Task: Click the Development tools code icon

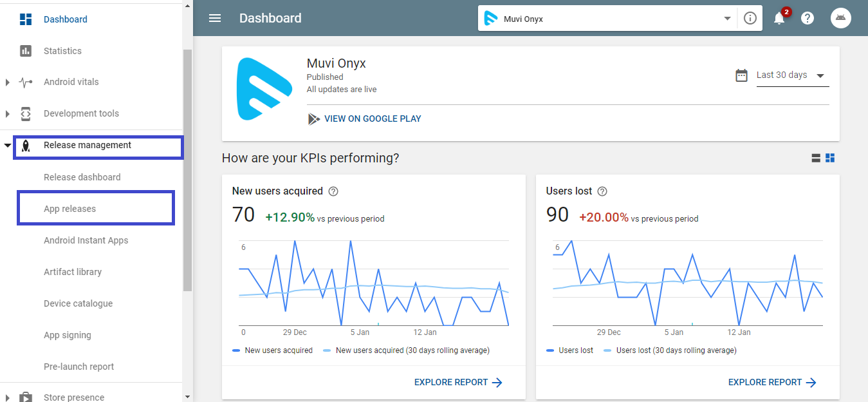Action: (x=26, y=113)
